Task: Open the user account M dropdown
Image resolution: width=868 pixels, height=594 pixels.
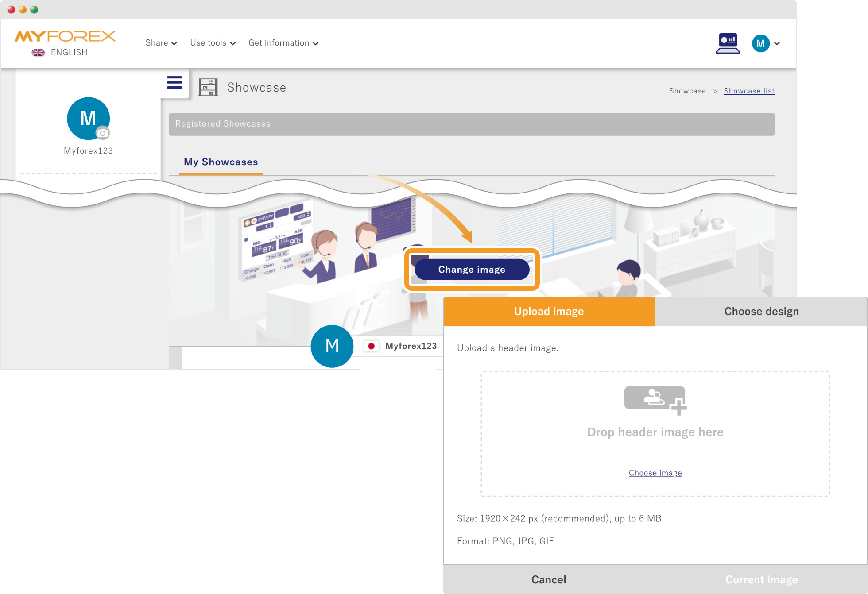Action: coord(766,43)
